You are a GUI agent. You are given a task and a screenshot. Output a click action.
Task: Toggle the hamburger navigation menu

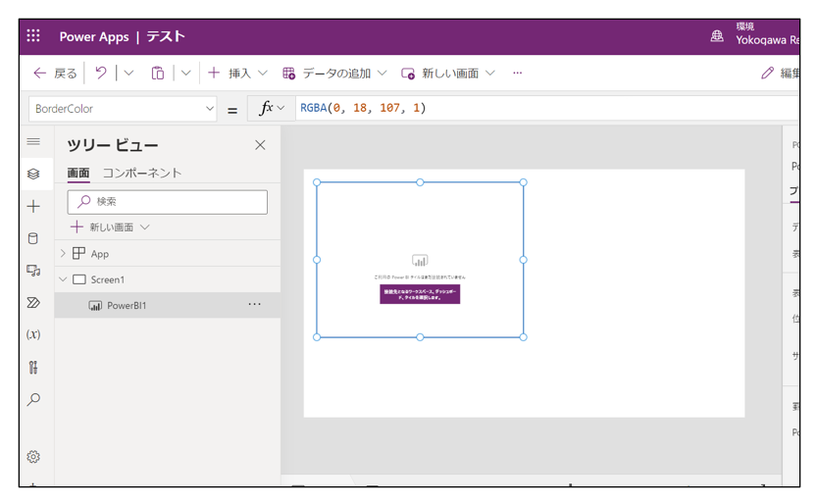33,141
